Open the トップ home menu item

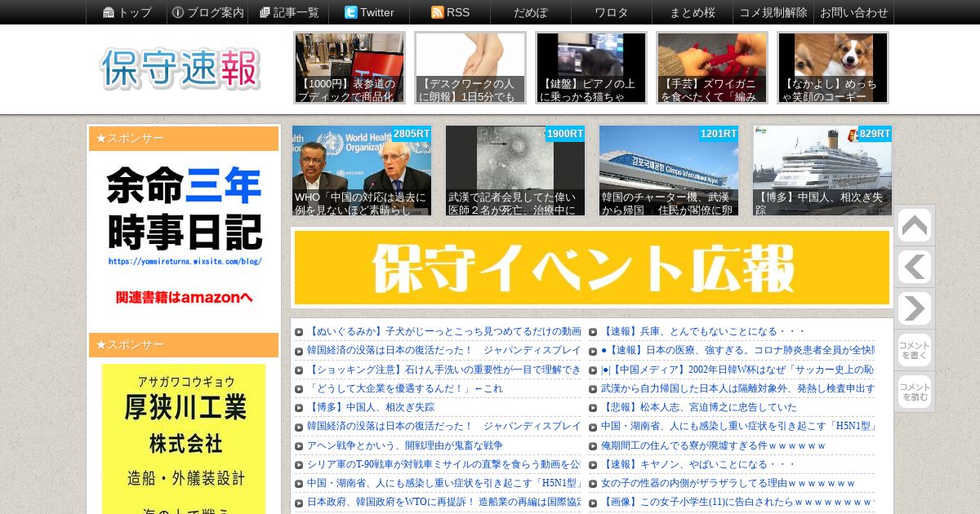point(127,12)
